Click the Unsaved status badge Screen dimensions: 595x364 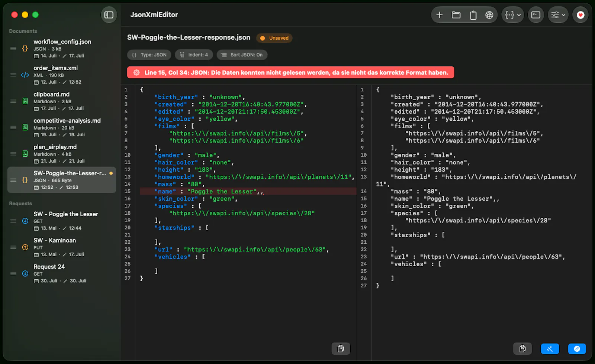274,38
